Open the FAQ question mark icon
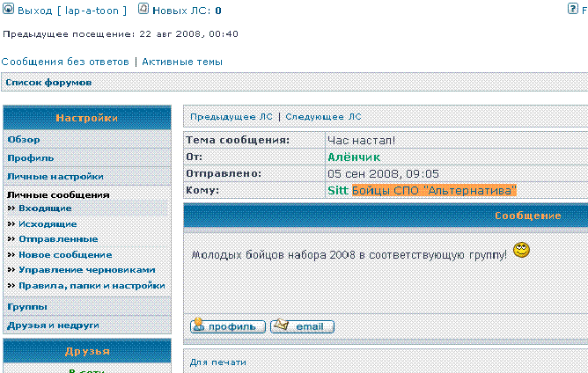 573,8
